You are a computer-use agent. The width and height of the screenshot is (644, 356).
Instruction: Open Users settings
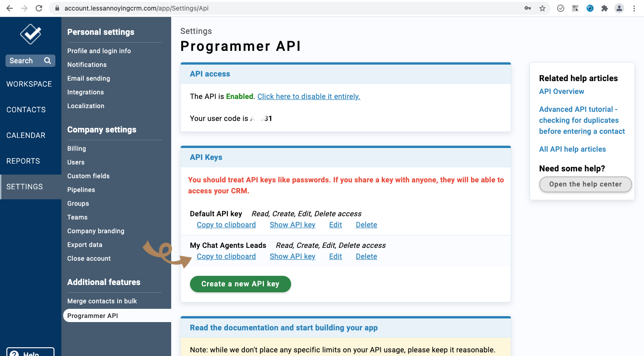click(x=76, y=162)
